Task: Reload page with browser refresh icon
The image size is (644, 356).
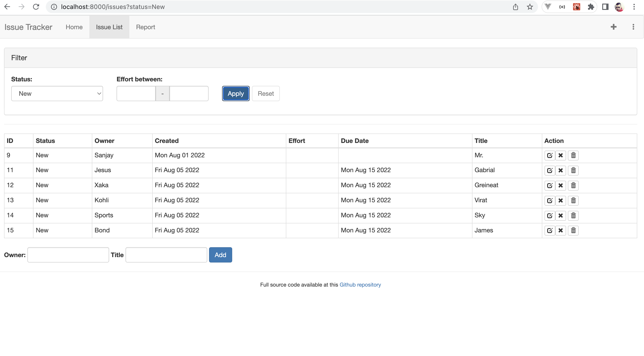Action: coord(36,7)
